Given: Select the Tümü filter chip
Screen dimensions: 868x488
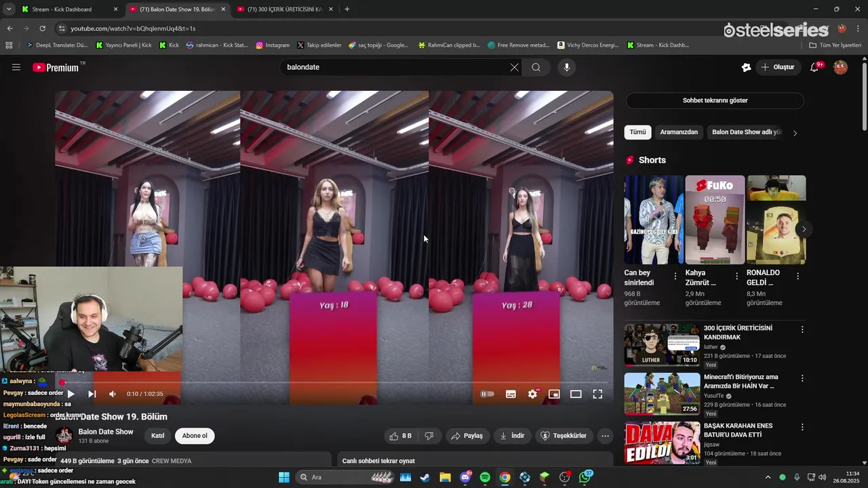Looking at the screenshot, I should click(x=637, y=132).
